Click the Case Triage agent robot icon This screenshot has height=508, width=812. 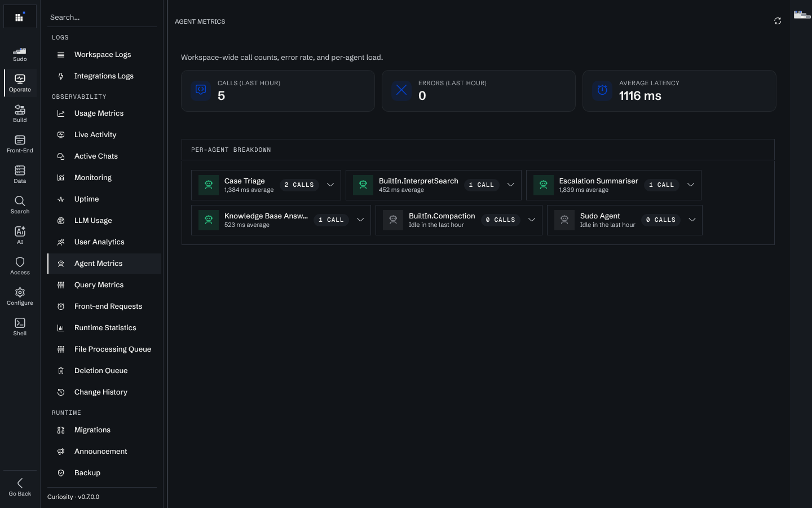click(209, 185)
